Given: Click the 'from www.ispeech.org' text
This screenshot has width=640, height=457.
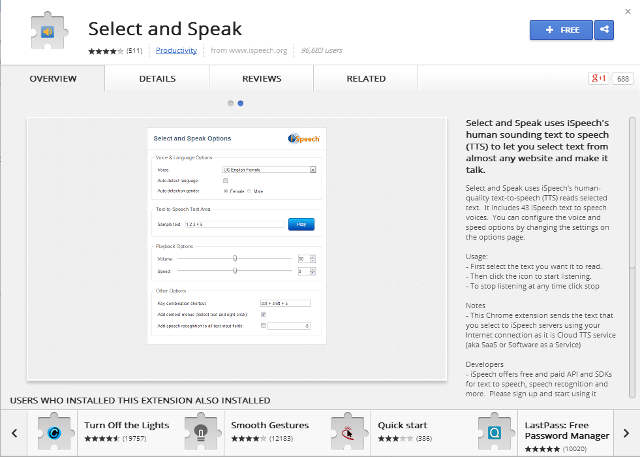Looking at the screenshot, I should pos(249,51).
